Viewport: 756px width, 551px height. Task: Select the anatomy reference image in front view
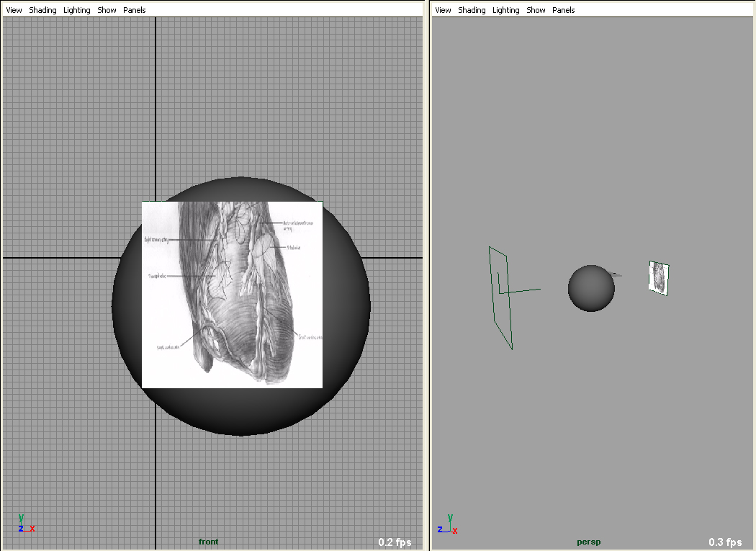coord(232,295)
